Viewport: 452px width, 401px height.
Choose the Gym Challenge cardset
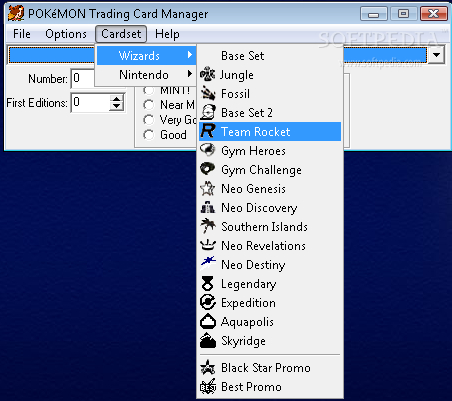[x=270, y=170]
